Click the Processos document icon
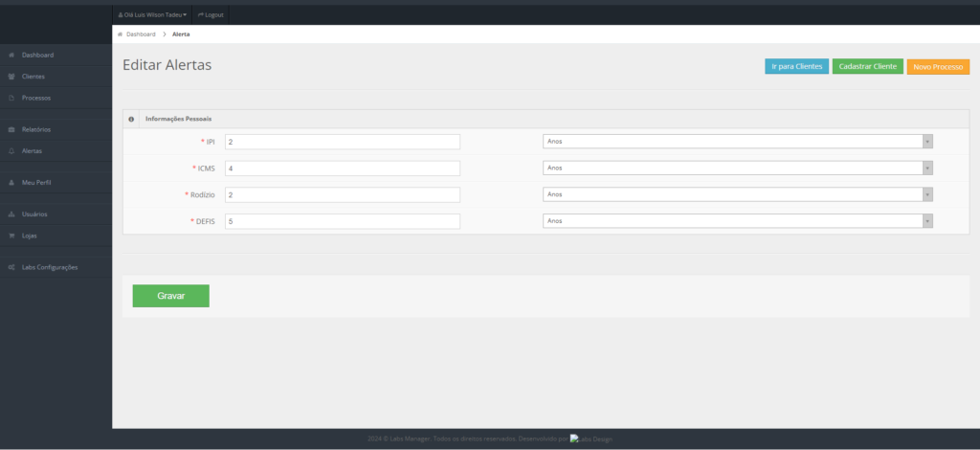 click(11, 98)
